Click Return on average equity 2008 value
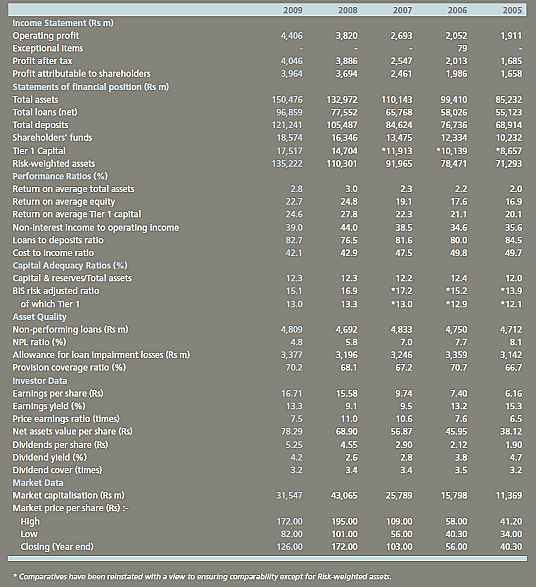This screenshot has height=588, width=537. [349, 202]
